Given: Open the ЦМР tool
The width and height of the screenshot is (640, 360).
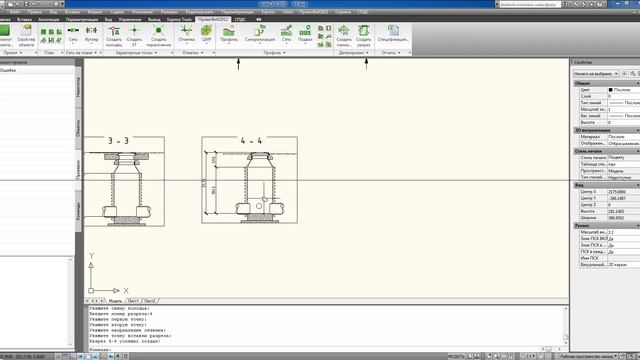Looking at the screenshot, I should coord(207,35).
